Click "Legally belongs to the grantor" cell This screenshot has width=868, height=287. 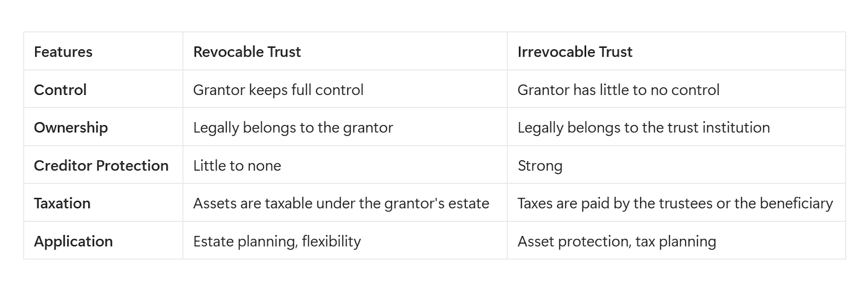tap(293, 127)
